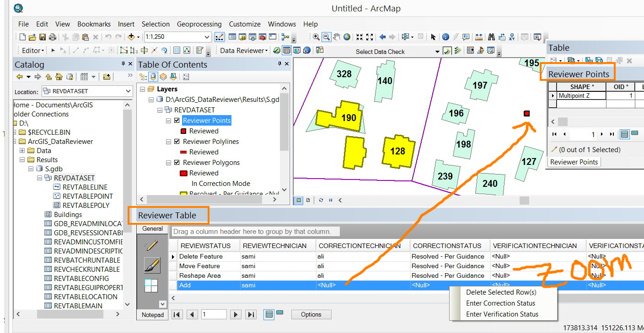This screenshot has width=644, height=333.
Task: Click the Go To XY icon
Action: tap(512, 37)
